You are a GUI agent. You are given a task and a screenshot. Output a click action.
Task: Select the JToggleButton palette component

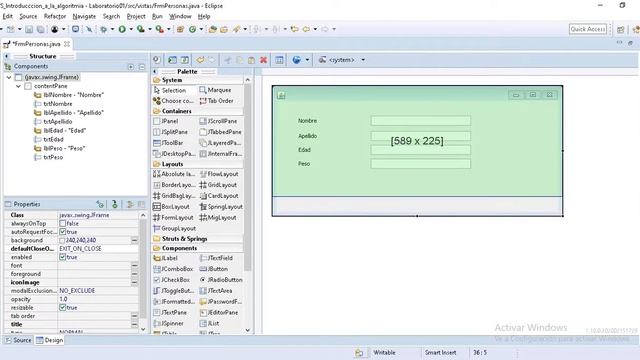174,291
